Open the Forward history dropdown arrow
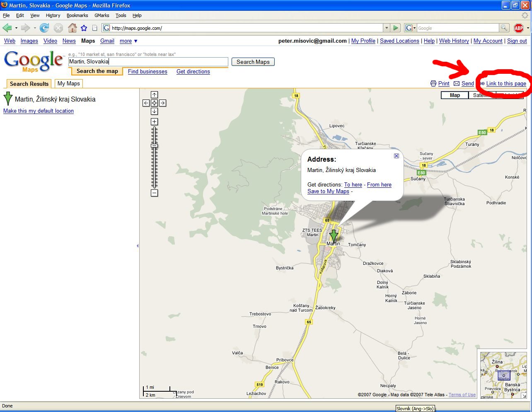Screen dimensions: 532x412 click(35, 28)
